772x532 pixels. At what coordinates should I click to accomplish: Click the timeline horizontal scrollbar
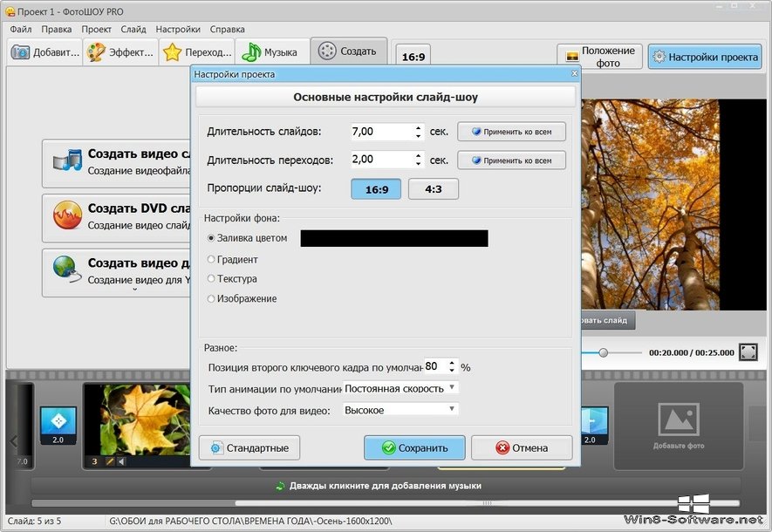click(x=487, y=503)
